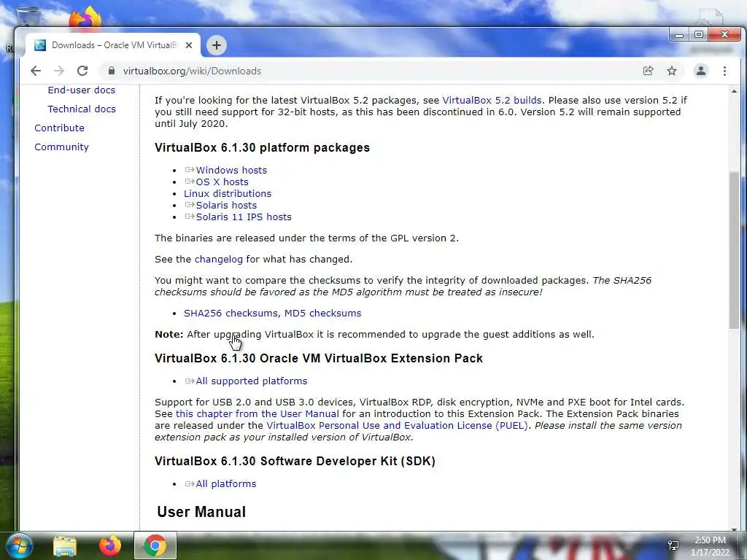Download the OS X hosts package
This screenshot has width=747, height=560.
tap(222, 182)
